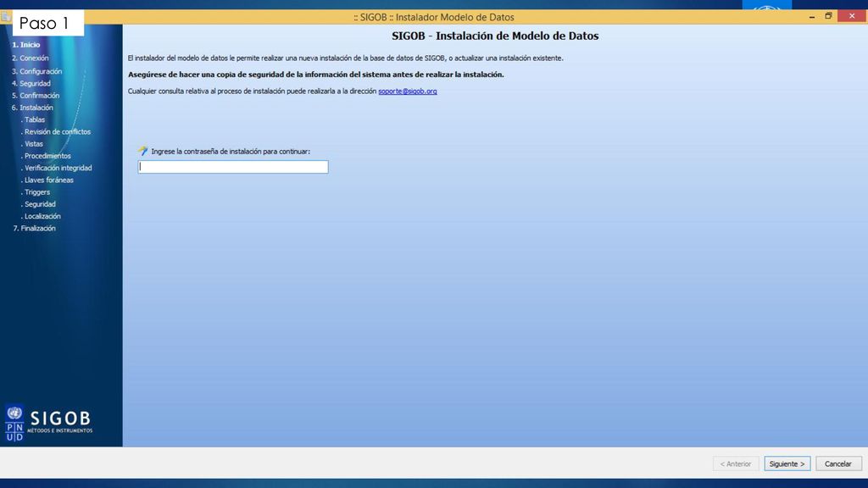Click the key icon beside password label
Image resolution: width=868 pixels, height=488 pixels.
coord(142,151)
